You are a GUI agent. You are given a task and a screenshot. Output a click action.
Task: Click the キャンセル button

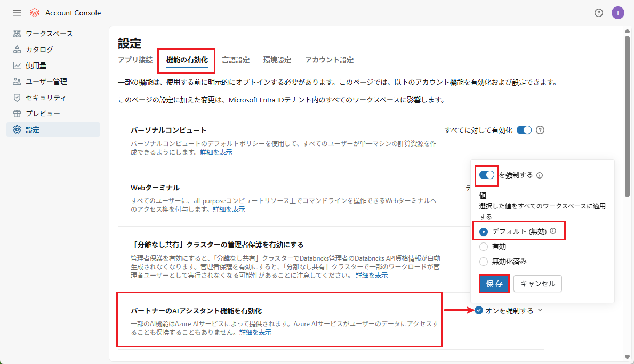click(x=537, y=284)
